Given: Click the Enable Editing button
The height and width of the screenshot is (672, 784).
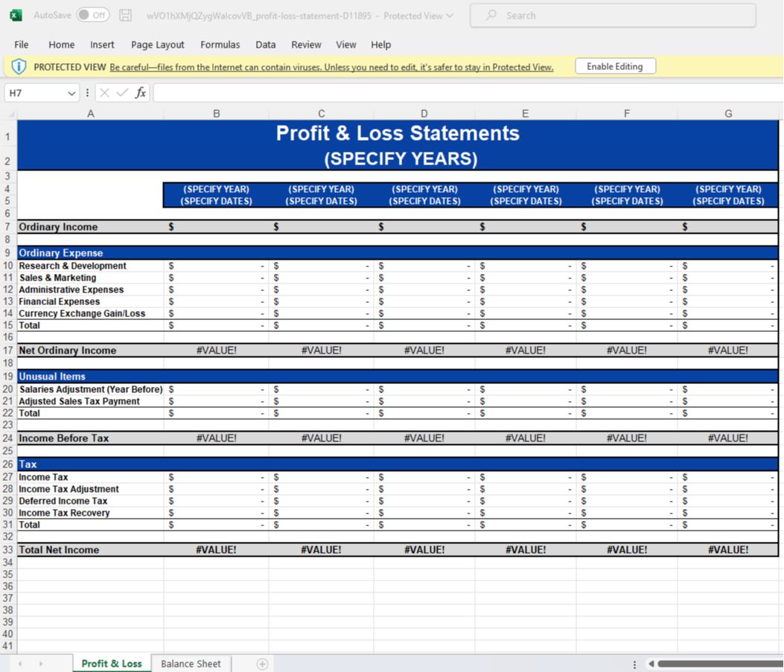Looking at the screenshot, I should 615,66.
